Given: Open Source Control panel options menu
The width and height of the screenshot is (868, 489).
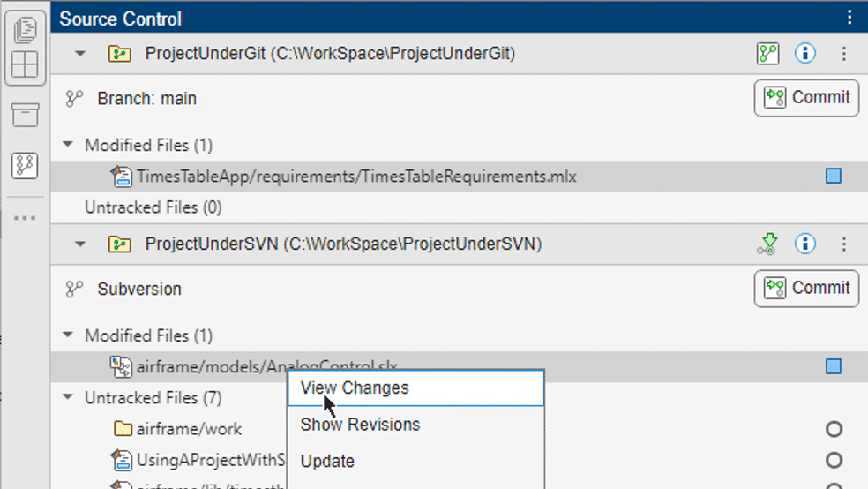Looking at the screenshot, I should [849, 17].
